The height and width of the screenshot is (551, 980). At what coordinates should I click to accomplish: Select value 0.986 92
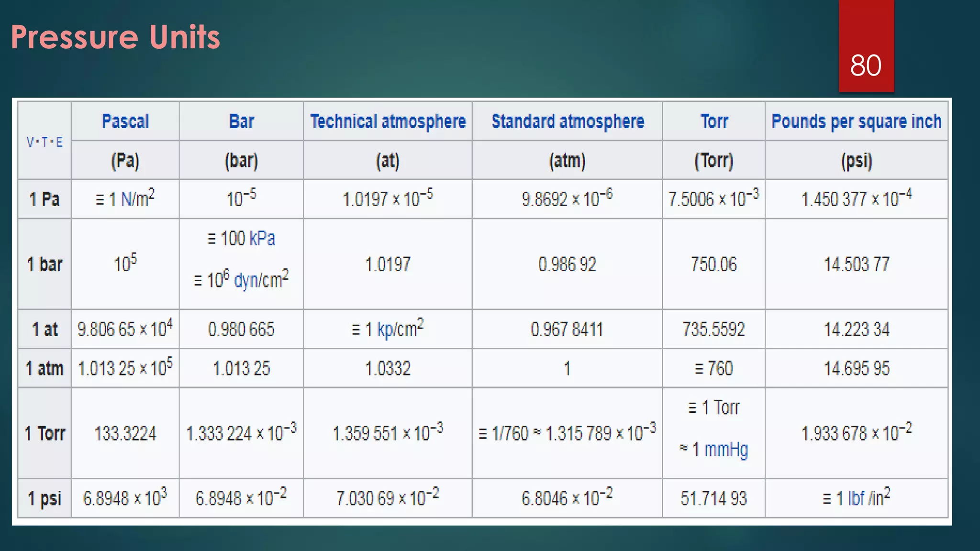568,264
